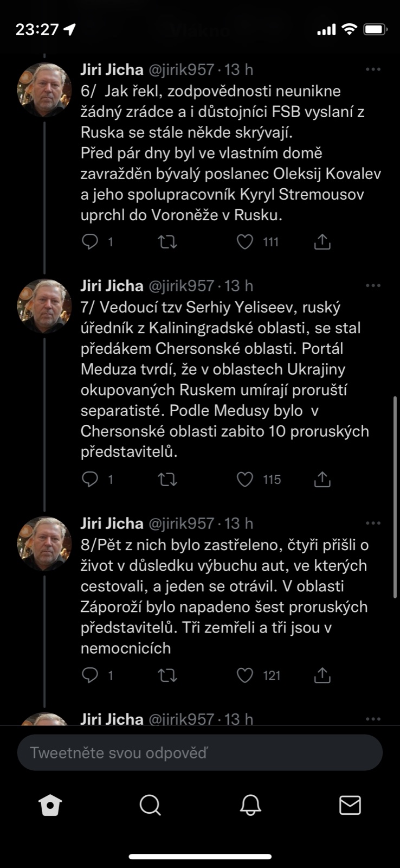The width and height of the screenshot is (400, 868).
Task: Retweet the tweet numbered 6/
Action: 167,241
